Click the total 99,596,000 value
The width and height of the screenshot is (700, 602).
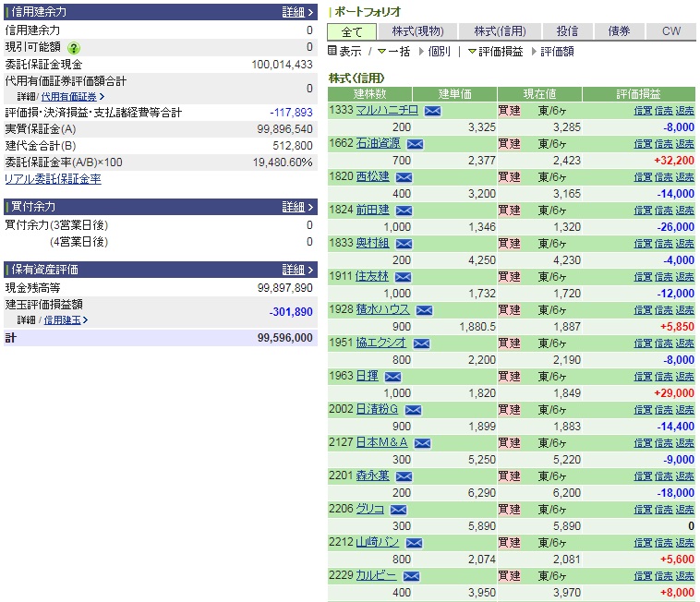(x=284, y=338)
